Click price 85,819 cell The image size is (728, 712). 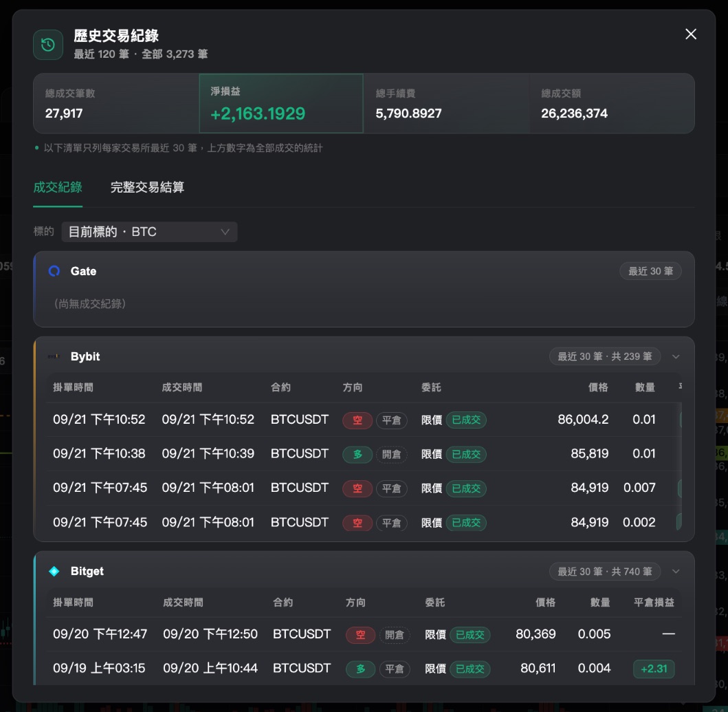590,453
